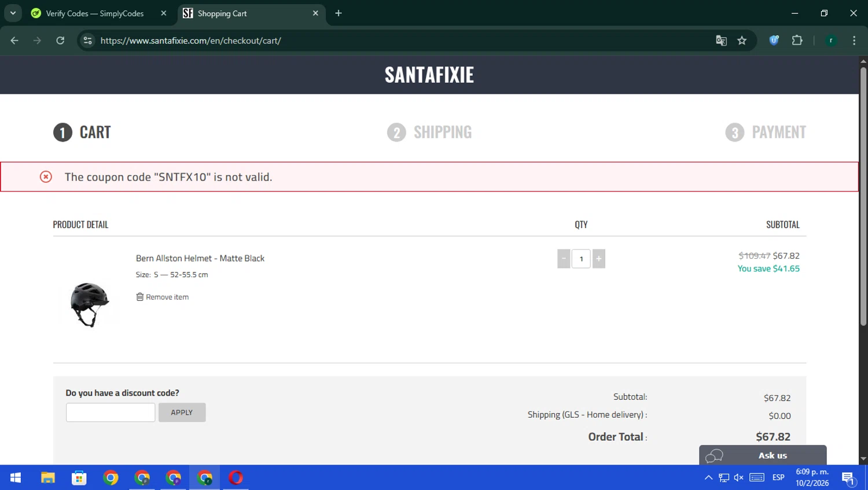This screenshot has width=868, height=490.
Task: Open site information icon in address bar
Action: pyautogui.click(x=87, y=40)
